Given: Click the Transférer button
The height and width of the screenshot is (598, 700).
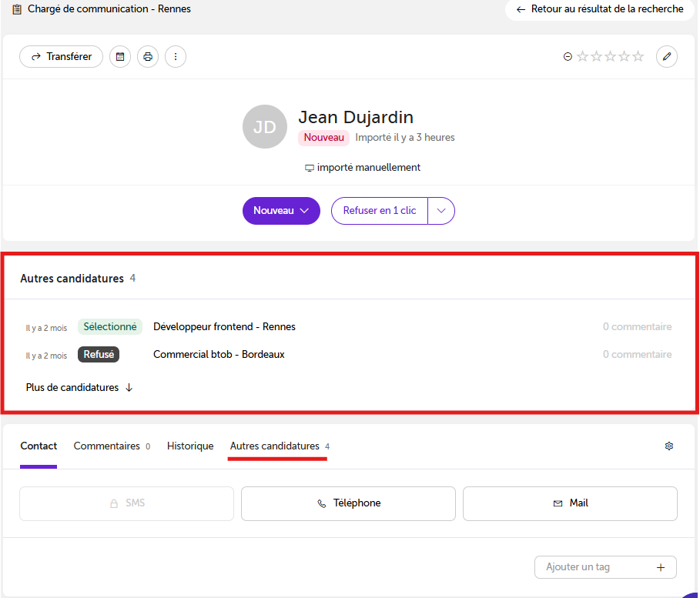Looking at the screenshot, I should point(61,57).
